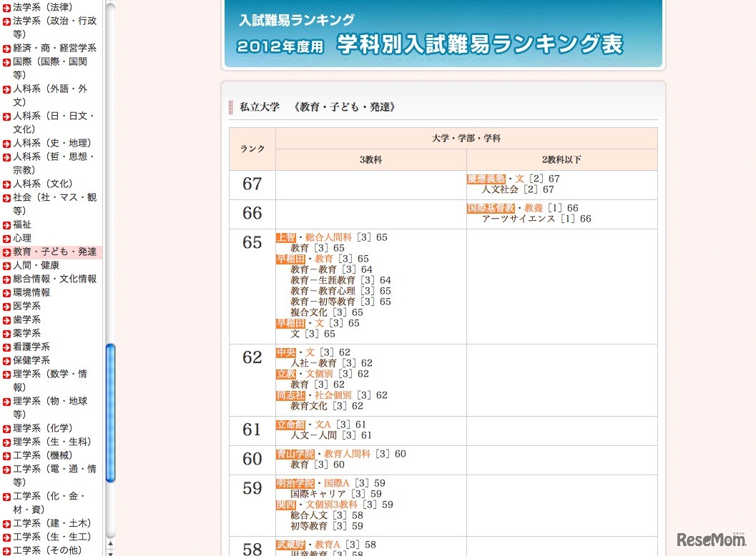Click the red arrow icon beside 心理

point(9,239)
